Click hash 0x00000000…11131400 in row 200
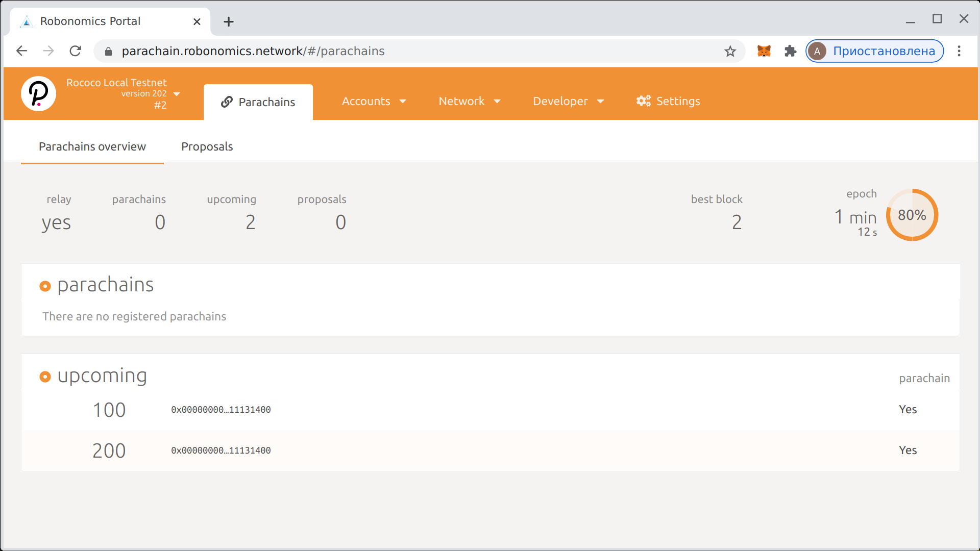Viewport: 980px width, 551px height. coord(221,450)
